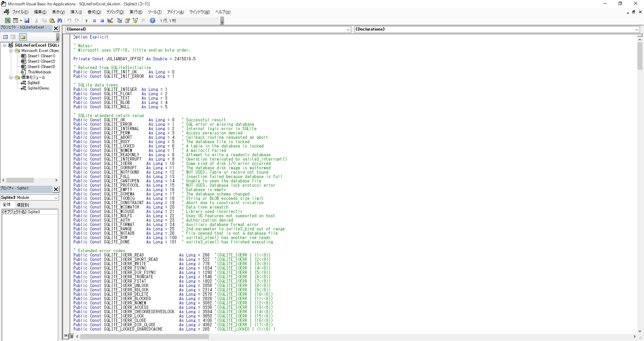
Task: Click the Break pause icon
Action: click(x=94, y=20)
